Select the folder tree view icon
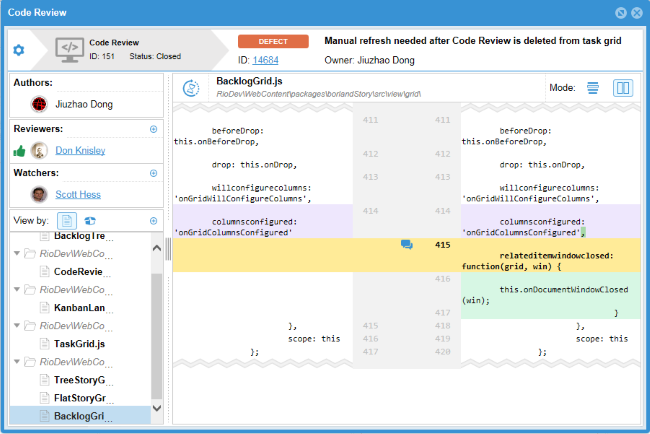The image size is (650, 434). click(90, 220)
